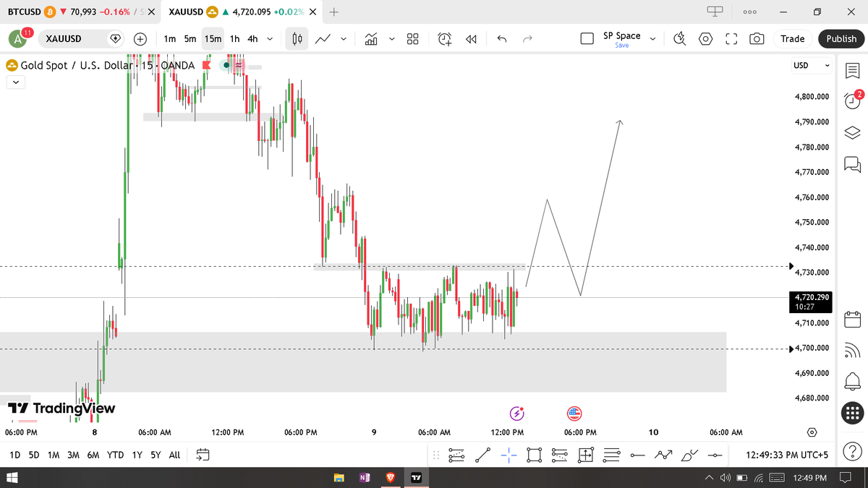Viewport: 868px width, 488px height.
Task: Open alerts panel with clock icon
Action: (852, 100)
